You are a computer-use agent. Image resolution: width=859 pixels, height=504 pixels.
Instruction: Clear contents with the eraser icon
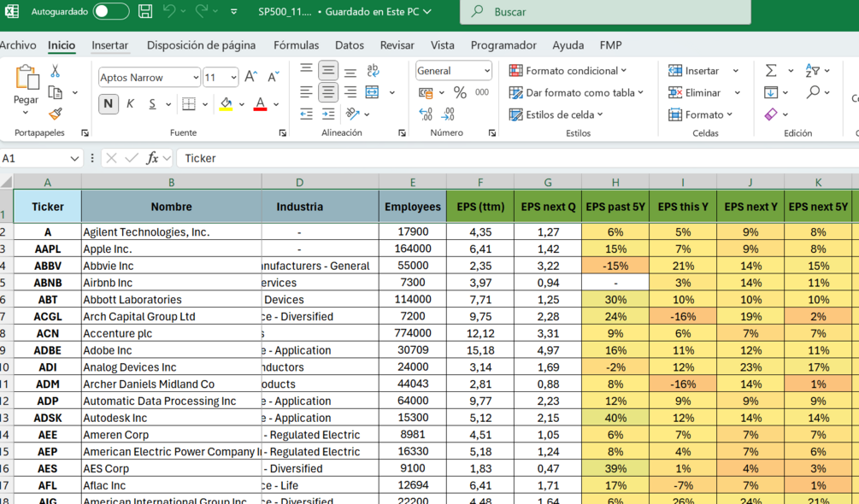click(771, 114)
